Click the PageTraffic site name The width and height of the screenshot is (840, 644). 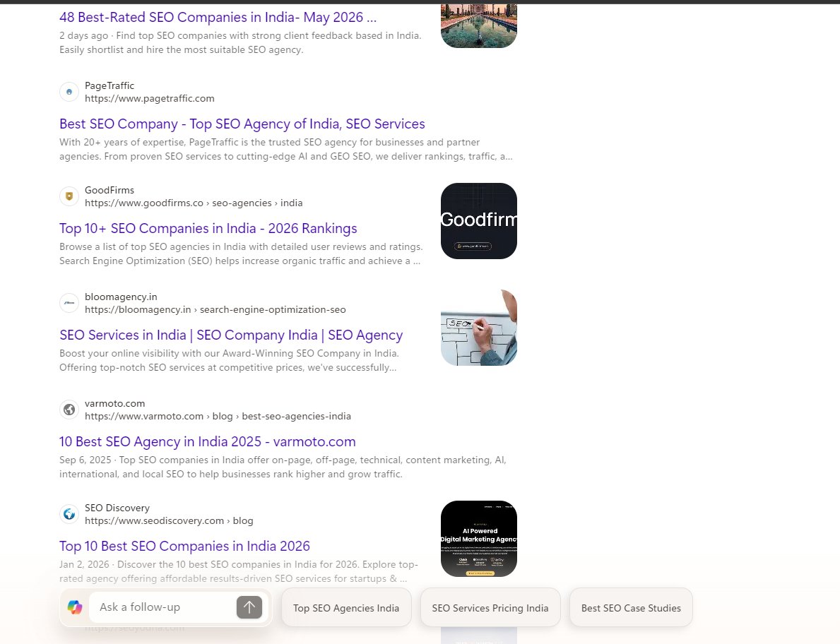[110, 85]
